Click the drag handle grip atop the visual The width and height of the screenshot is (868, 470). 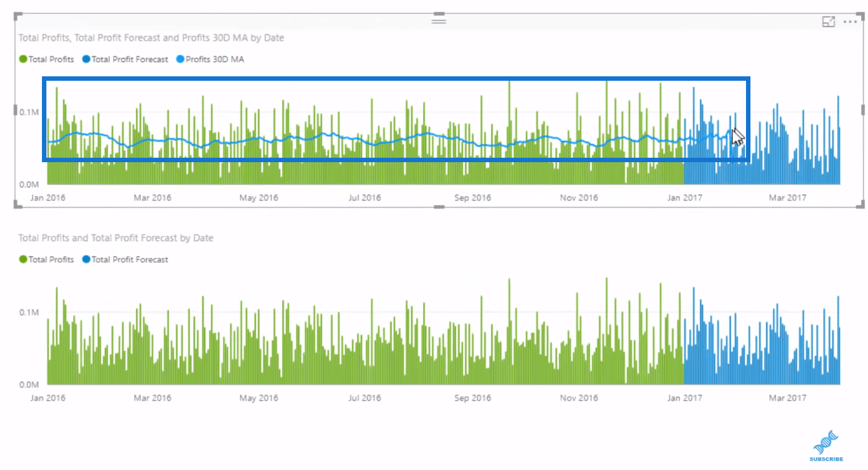(438, 20)
